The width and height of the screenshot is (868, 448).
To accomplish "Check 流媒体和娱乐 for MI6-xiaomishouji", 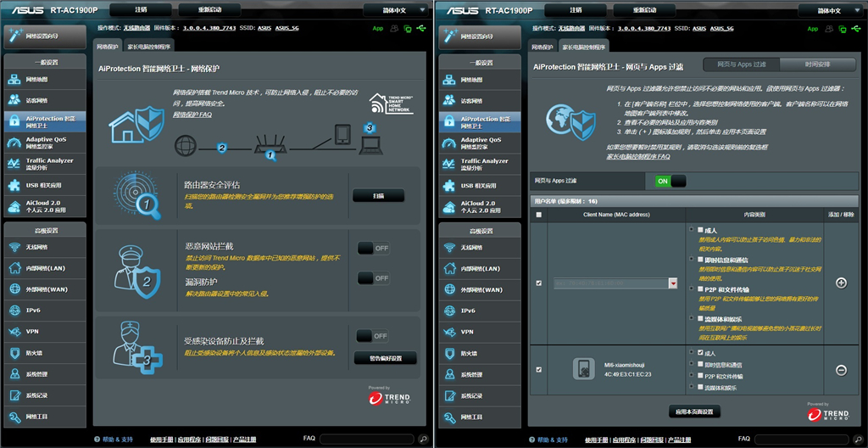I will pos(701,387).
